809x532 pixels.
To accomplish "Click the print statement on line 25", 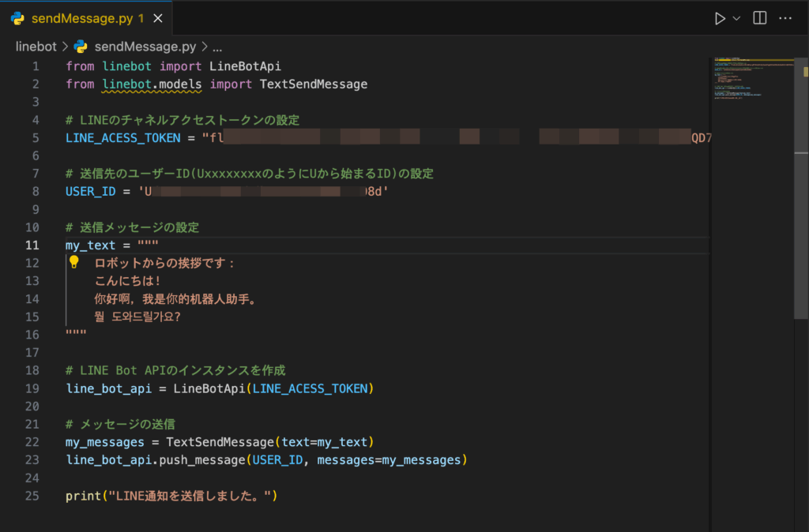I will point(83,496).
